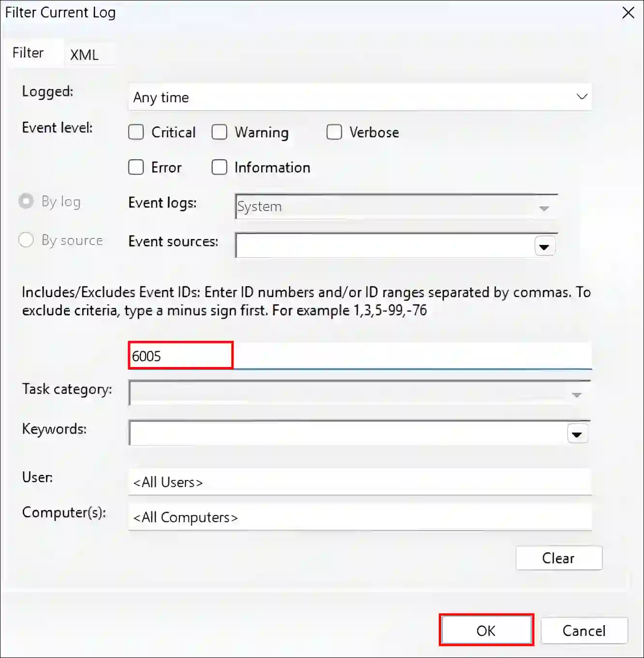644x658 pixels.
Task: Click the Event IDs field containing 6005
Action: pos(180,356)
